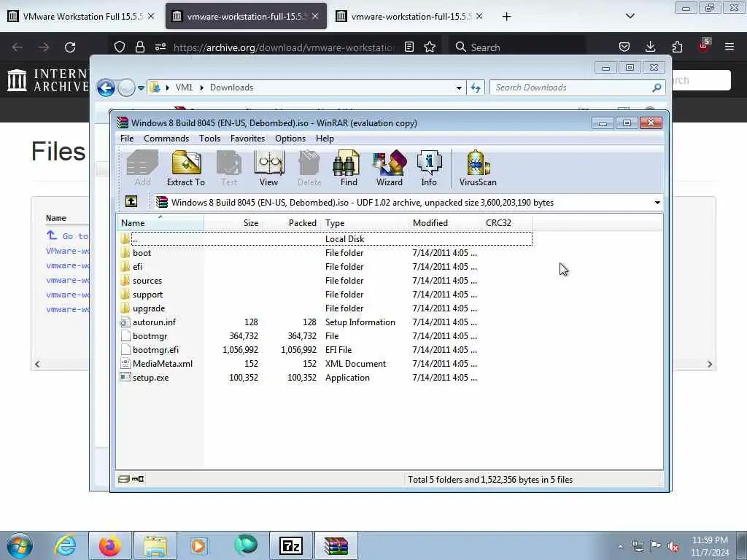Open Firefox extensions puzzle icon
747x560 pixels.
click(677, 47)
